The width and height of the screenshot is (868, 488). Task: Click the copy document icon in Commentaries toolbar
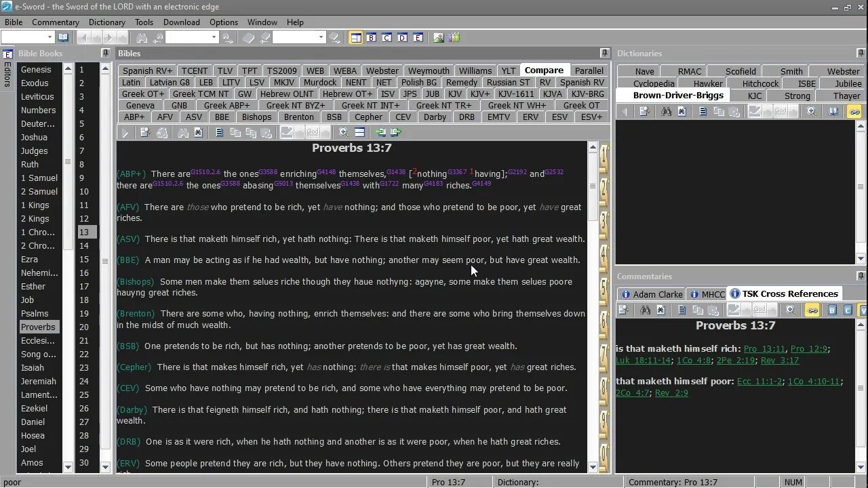click(x=682, y=310)
